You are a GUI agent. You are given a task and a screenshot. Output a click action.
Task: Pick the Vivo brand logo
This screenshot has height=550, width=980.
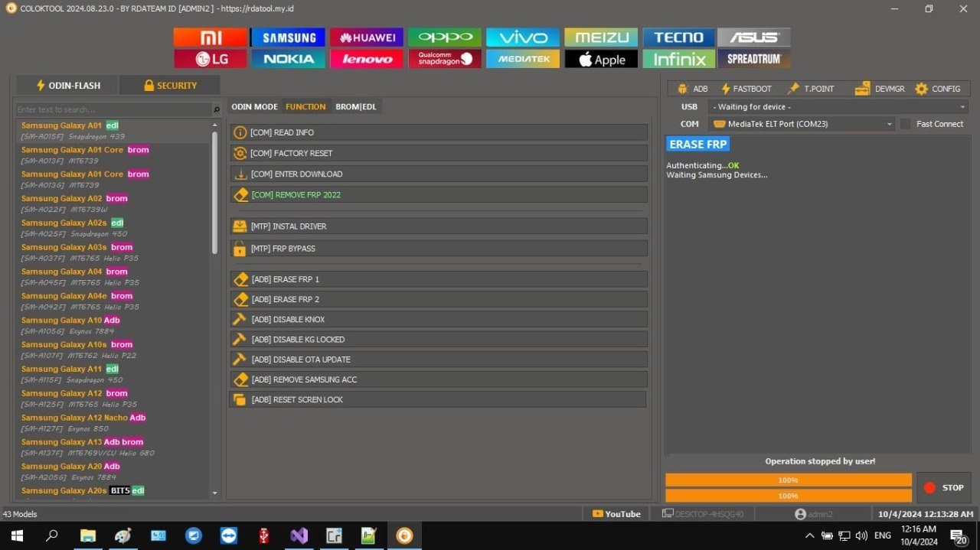pos(523,37)
